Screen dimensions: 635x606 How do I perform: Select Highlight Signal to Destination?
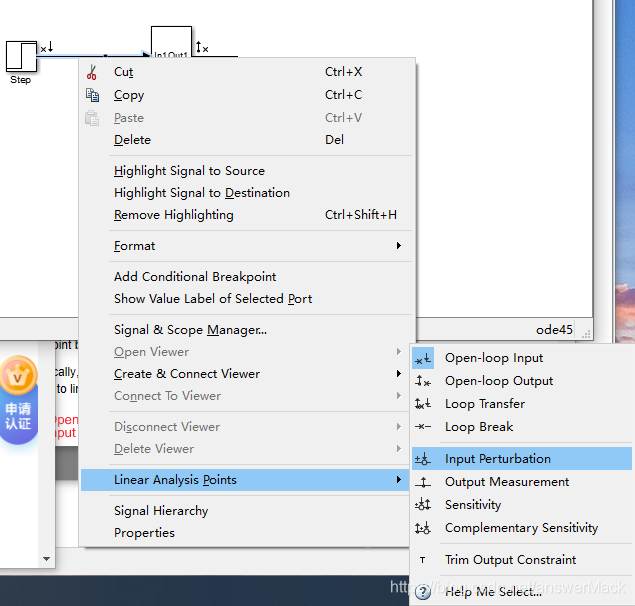click(248, 193)
